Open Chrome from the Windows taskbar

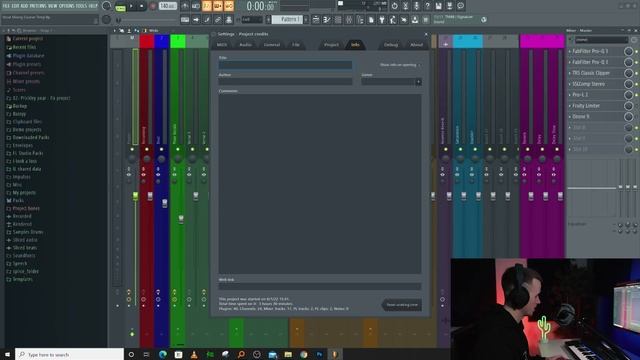304,354
